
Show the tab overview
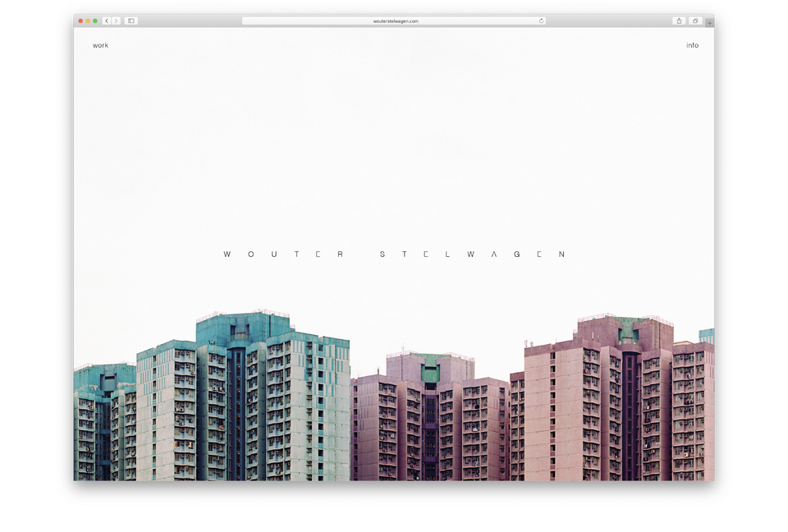[694, 21]
